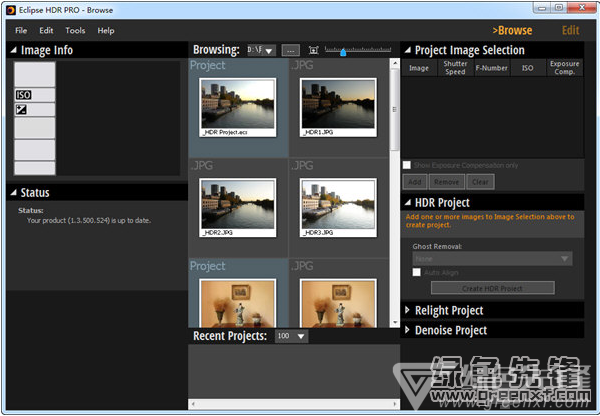Click the Image column header
Viewport: 600px width, 416px height.
click(419, 68)
